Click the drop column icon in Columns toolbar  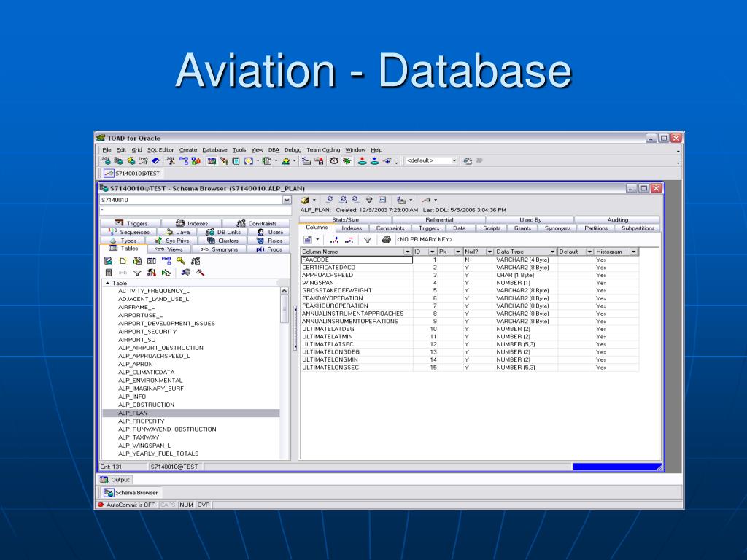(349, 240)
